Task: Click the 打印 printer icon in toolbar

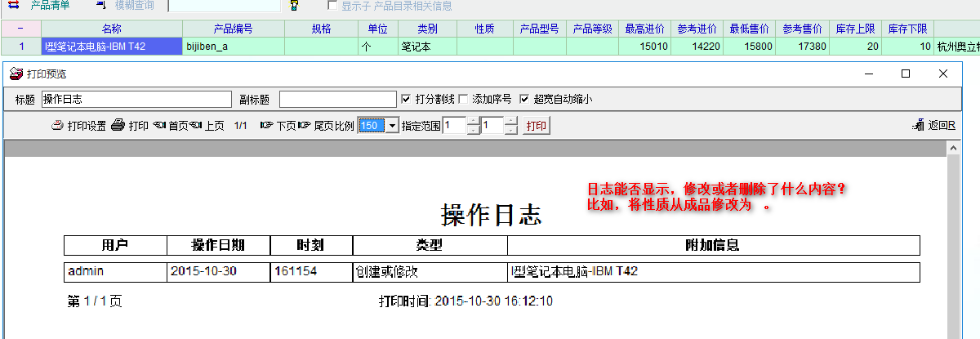Action: (118, 126)
